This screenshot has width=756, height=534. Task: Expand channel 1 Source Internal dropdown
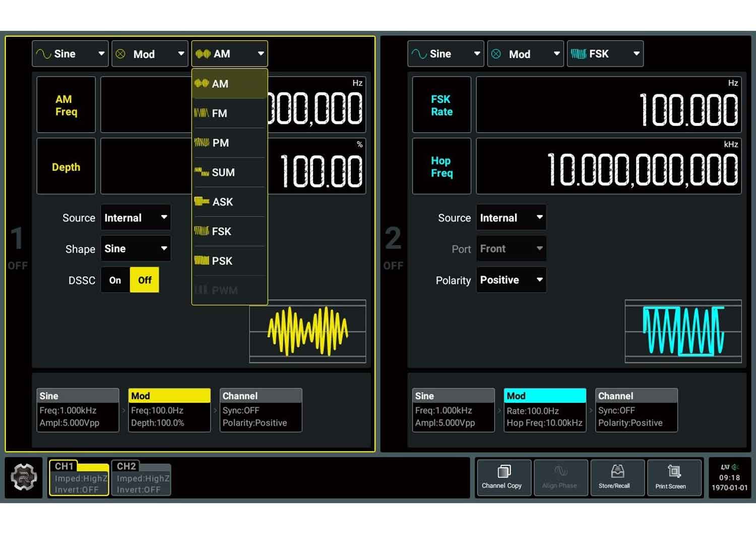coord(136,218)
